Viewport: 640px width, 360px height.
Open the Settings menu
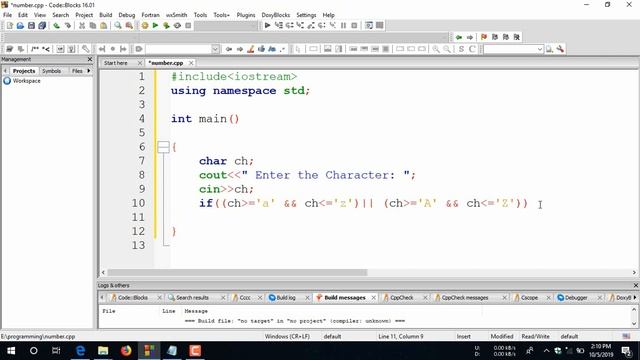pyautogui.click(x=306, y=15)
